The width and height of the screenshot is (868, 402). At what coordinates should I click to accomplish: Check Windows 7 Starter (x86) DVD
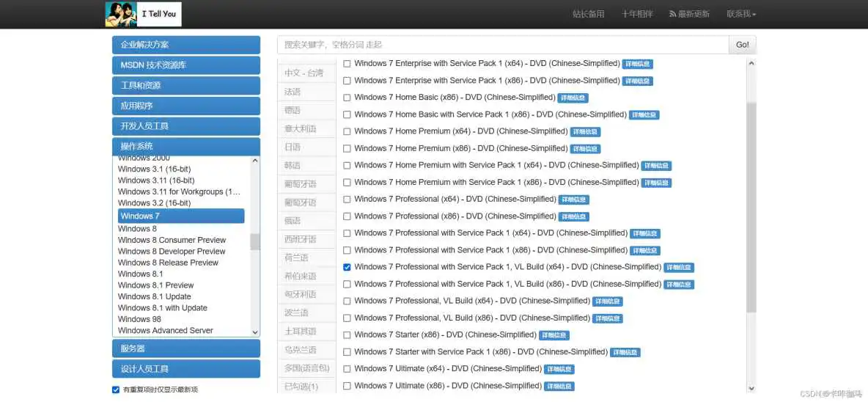[x=347, y=335]
